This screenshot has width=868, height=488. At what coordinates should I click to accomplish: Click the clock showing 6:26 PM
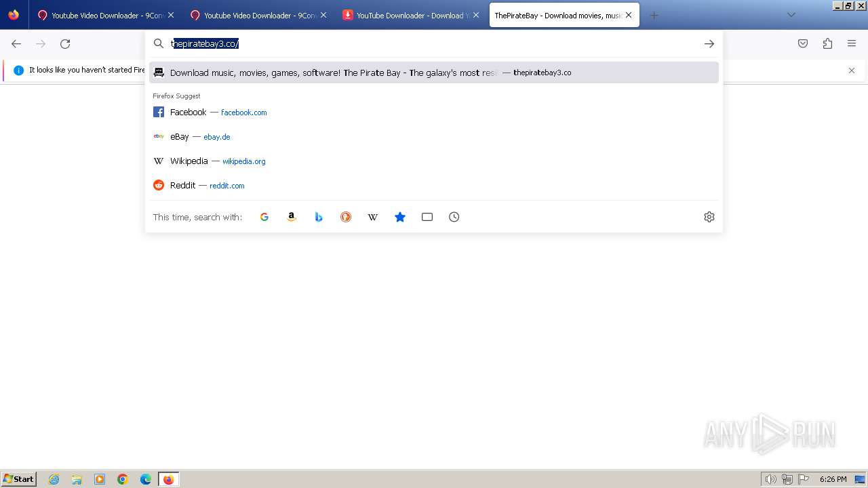(x=833, y=479)
